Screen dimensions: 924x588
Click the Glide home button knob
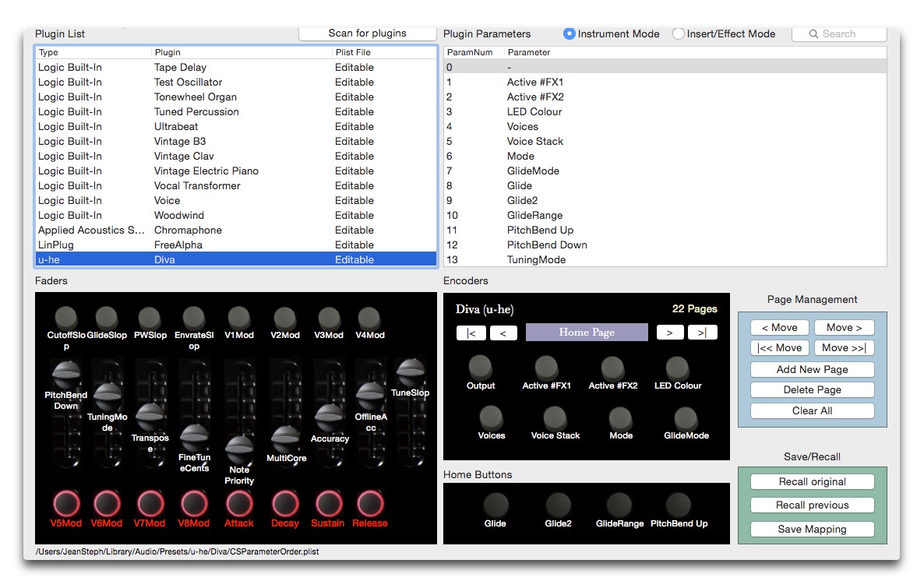pyautogui.click(x=495, y=504)
